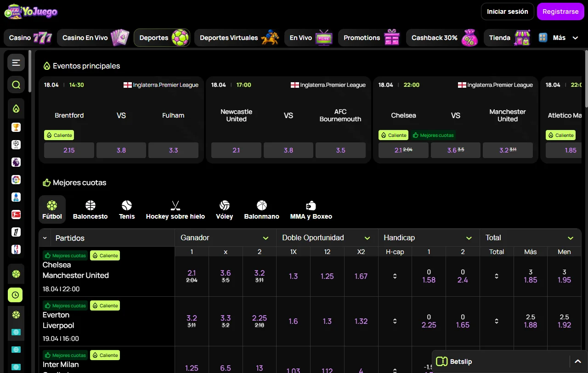
Task: Open the Ligue 1 sidebar icon
Action: coord(16,232)
